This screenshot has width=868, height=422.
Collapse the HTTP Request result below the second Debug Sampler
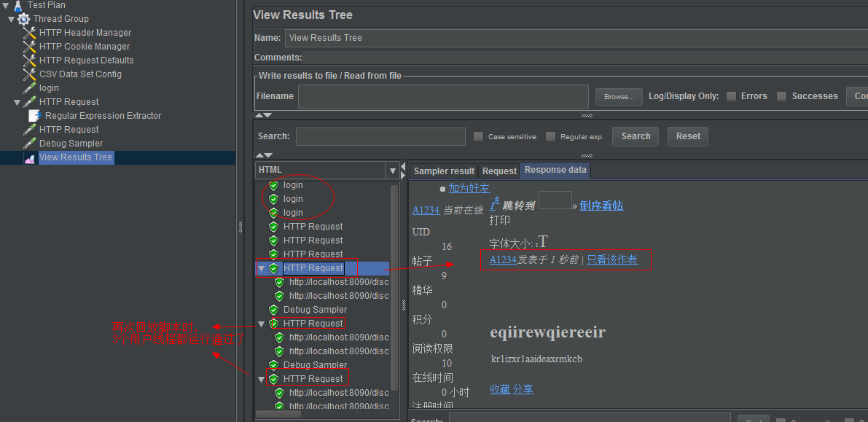coord(262,379)
